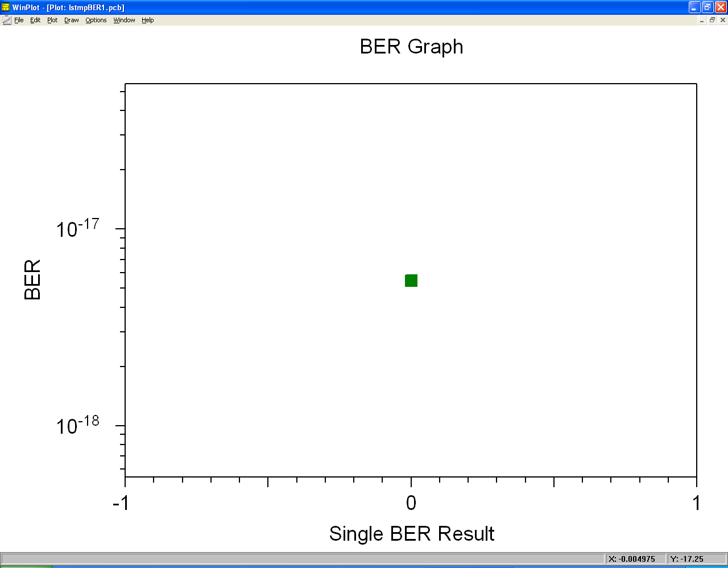Viewport: 728px width, 568px height.
Task: Click the 'BER' y-axis label
Action: pos(32,279)
